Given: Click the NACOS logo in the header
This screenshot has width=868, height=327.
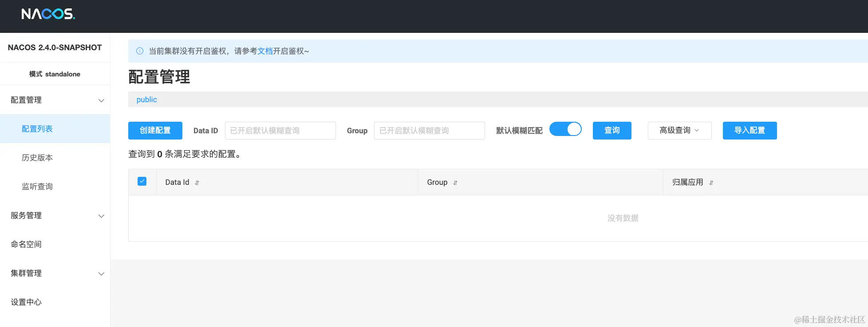Looking at the screenshot, I should (x=48, y=14).
